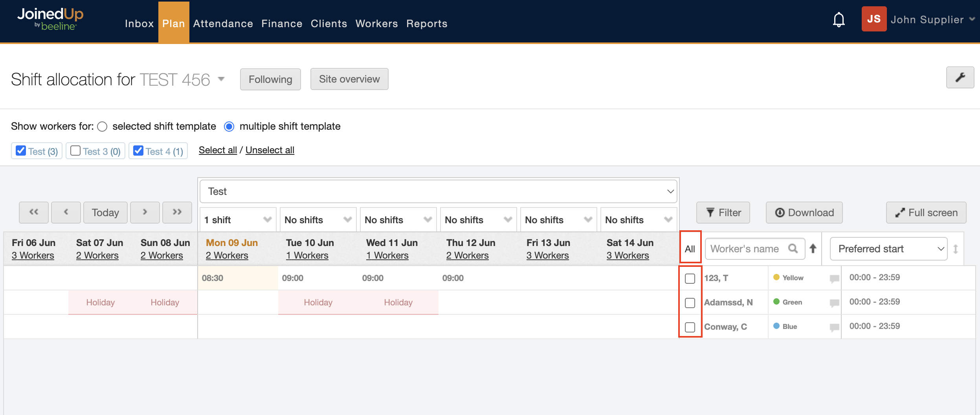Viewport: 980px width, 415px height.
Task: Open the Test shift template dropdown
Action: click(438, 191)
